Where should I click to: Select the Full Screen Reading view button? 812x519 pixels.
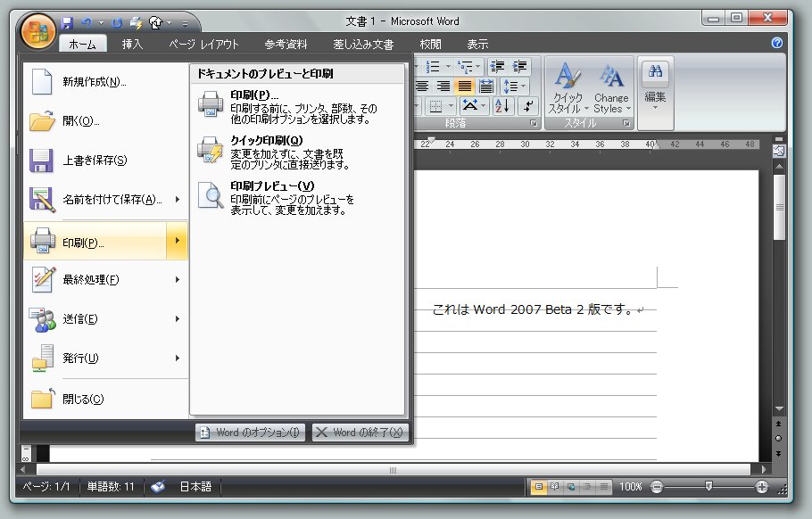(x=555, y=487)
